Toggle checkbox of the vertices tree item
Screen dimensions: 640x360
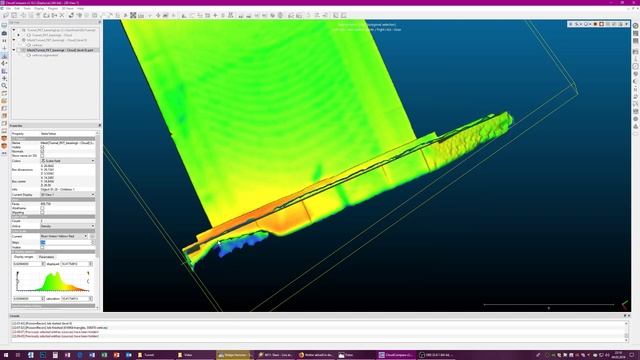click(x=24, y=45)
